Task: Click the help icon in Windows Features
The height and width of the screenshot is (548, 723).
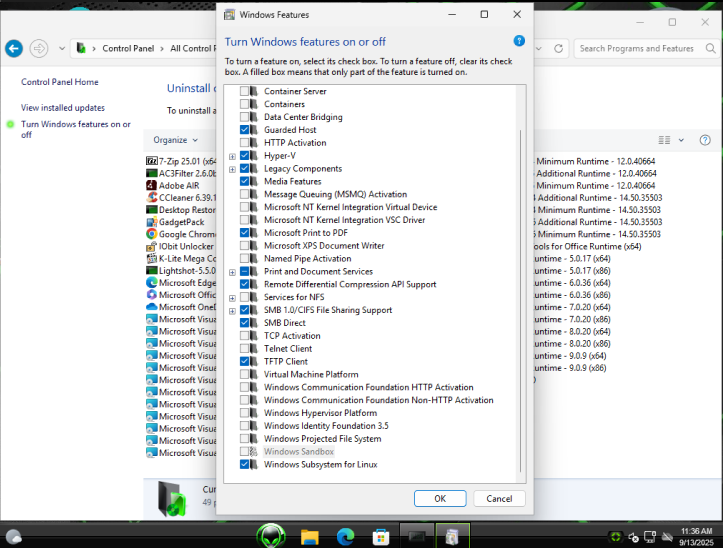Action: click(519, 41)
